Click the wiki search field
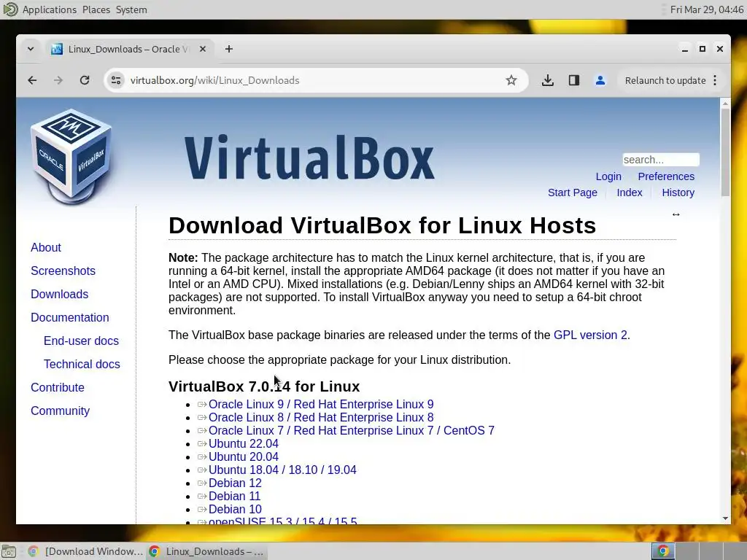The width and height of the screenshot is (747, 560). (x=661, y=160)
